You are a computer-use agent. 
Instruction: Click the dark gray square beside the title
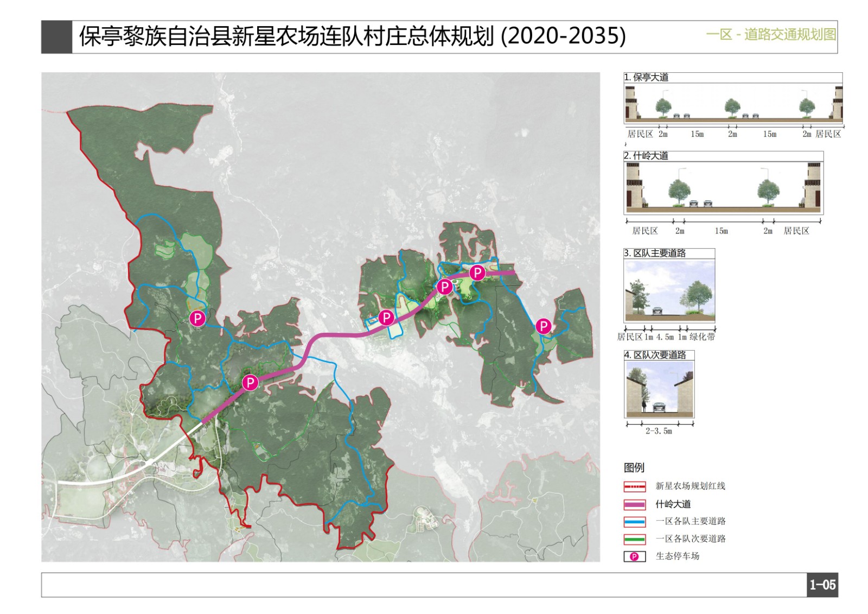point(56,37)
